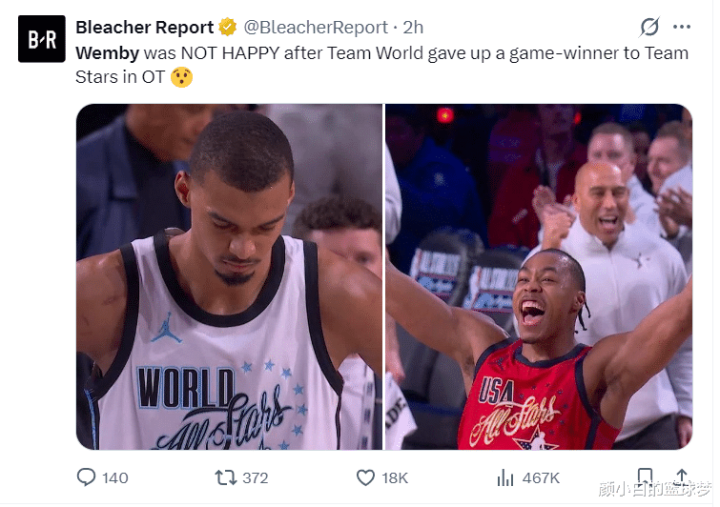Click the reply speech bubble icon
720x507 pixels.
pyautogui.click(x=86, y=478)
